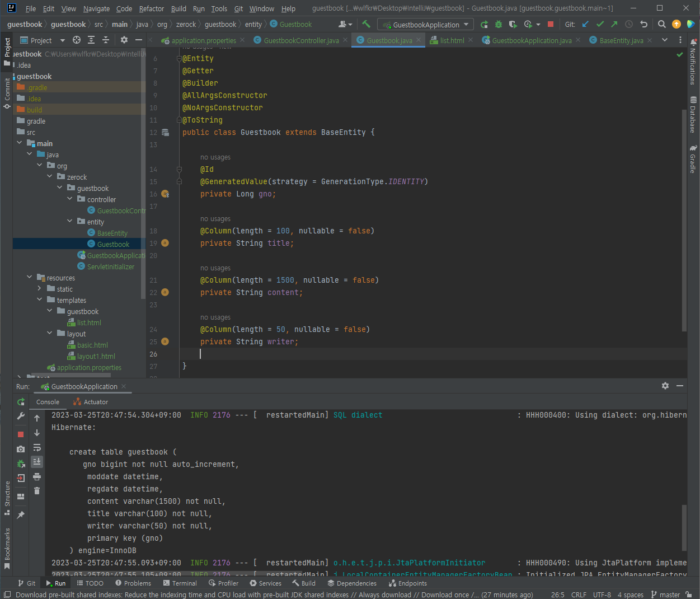700x599 pixels.
Task: Click the Build Project hammer icon
Action: pyautogui.click(x=366, y=24)
